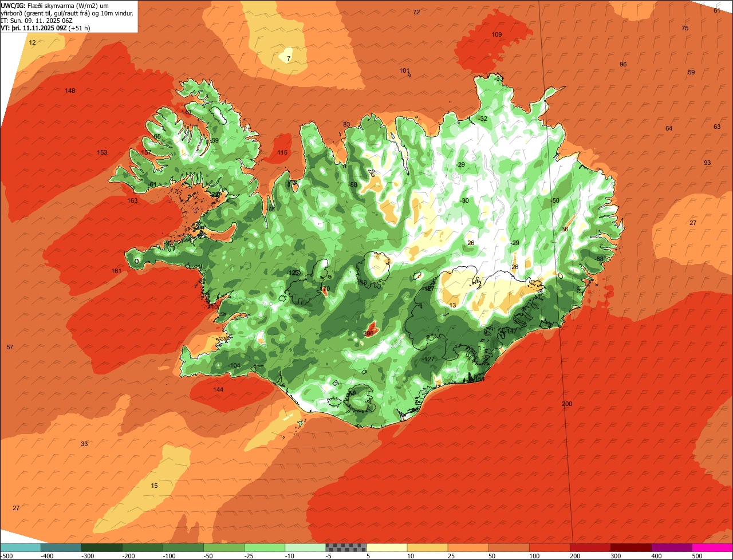Click the map value "115" in Húnaflói bay
Viewport: 733px width, 560px height.
coord(282,152)
